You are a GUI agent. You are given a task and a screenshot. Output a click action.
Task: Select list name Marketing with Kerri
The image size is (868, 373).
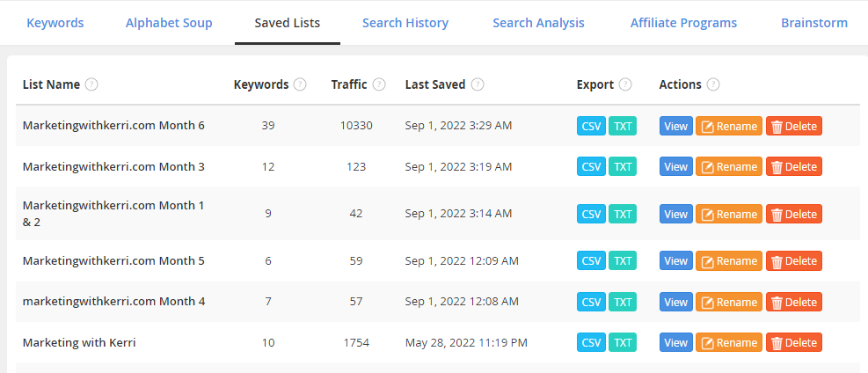tap(79, 342)
